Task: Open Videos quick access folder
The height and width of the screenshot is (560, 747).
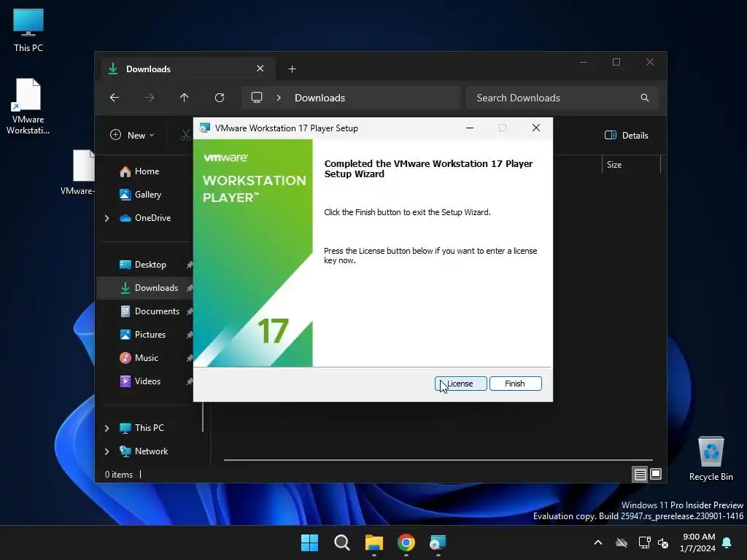Action: pyautogui.click(x=147, y=381)
